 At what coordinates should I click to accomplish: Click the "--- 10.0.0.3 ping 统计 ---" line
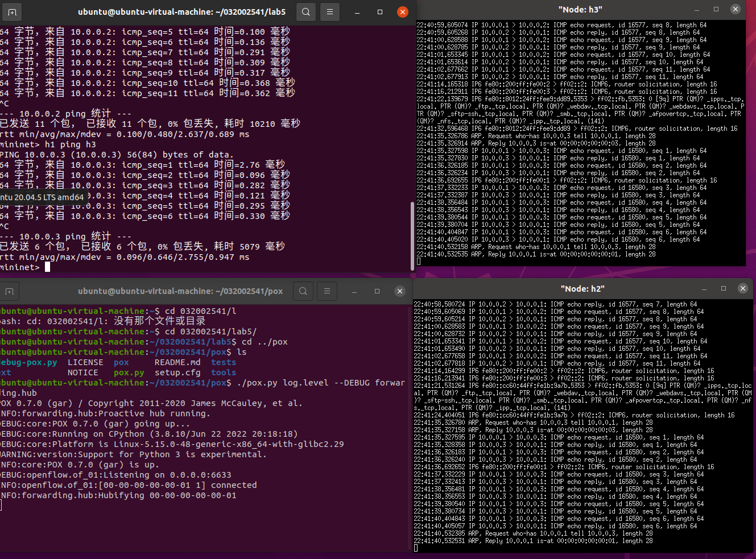point(66,237)
